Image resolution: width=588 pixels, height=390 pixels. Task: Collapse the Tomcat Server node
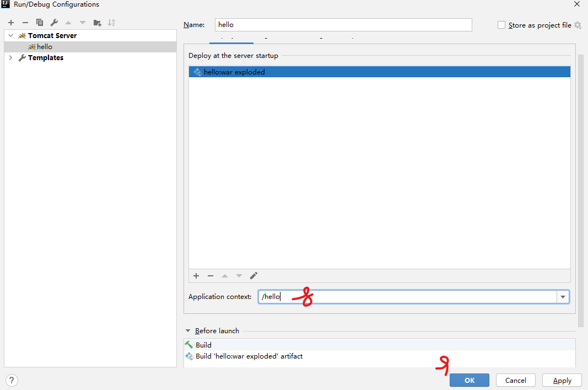pyautogui.click(x=11, y=35)
